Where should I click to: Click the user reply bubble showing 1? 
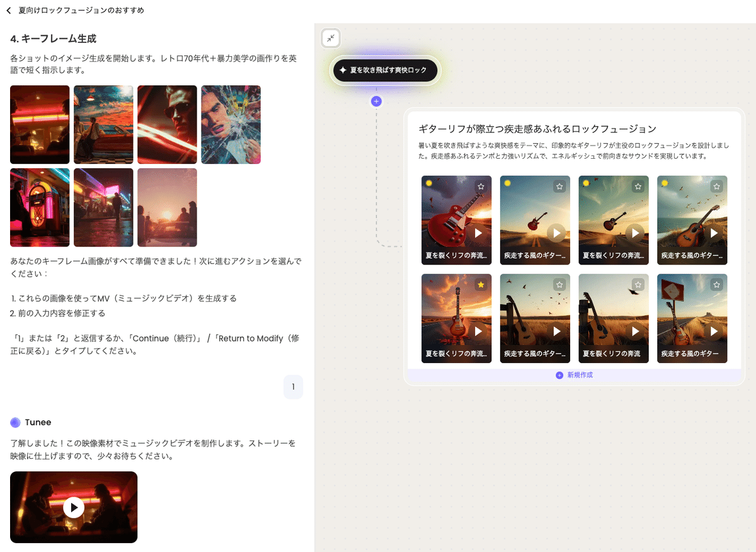(293, 387)
